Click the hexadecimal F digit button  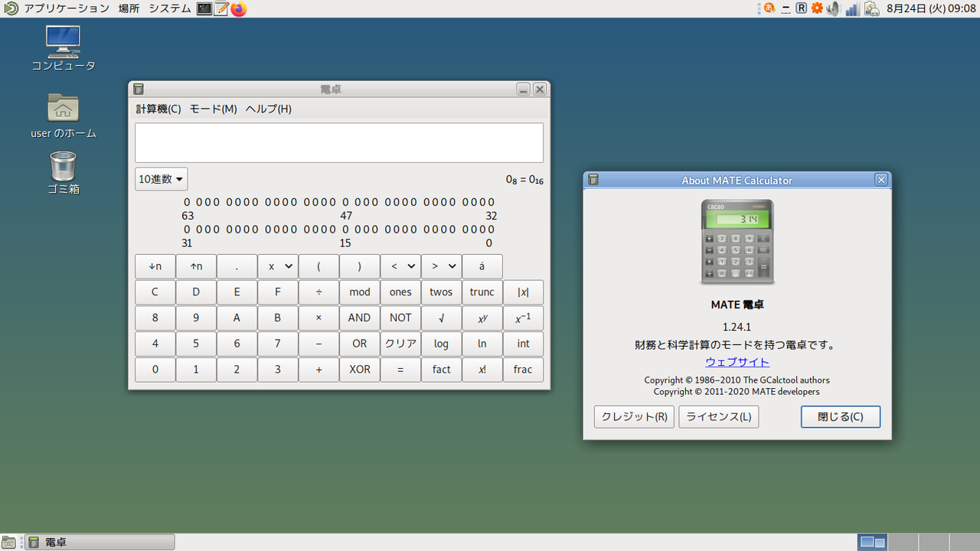point(277,292)
